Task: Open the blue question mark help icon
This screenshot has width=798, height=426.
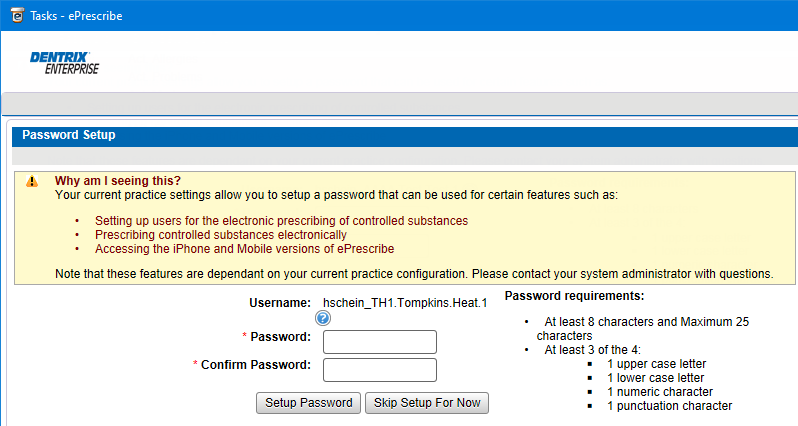Action: [323, 318]
